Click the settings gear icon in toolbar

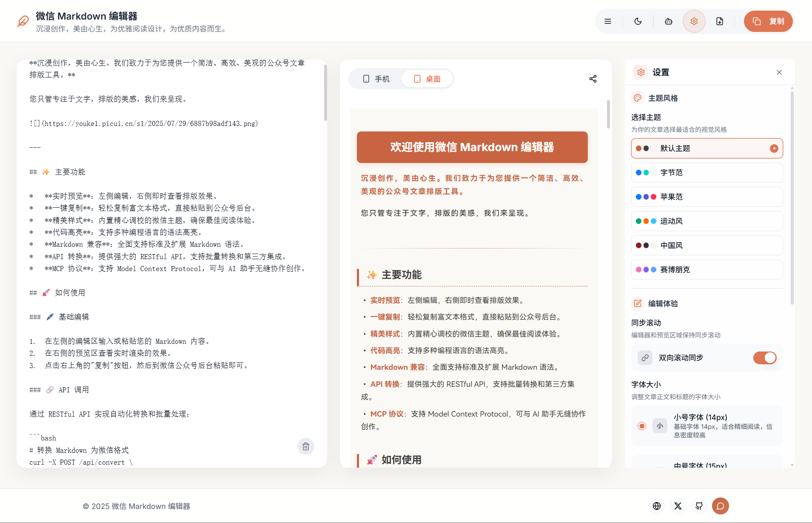pos(694,21)
